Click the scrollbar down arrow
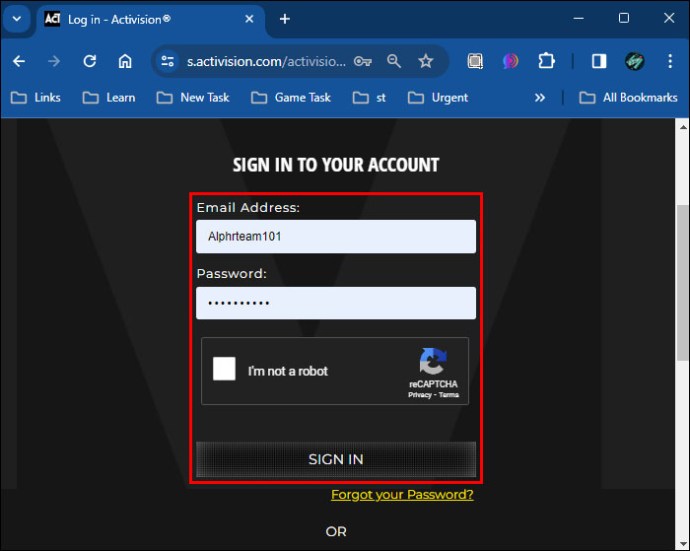 click(x=683, y=544)
